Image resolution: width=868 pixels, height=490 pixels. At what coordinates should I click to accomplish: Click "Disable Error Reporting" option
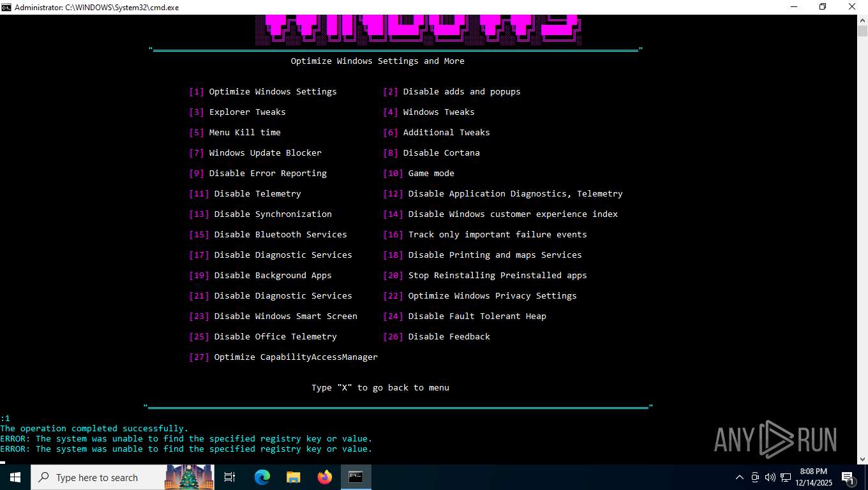[x=267, y=174]
